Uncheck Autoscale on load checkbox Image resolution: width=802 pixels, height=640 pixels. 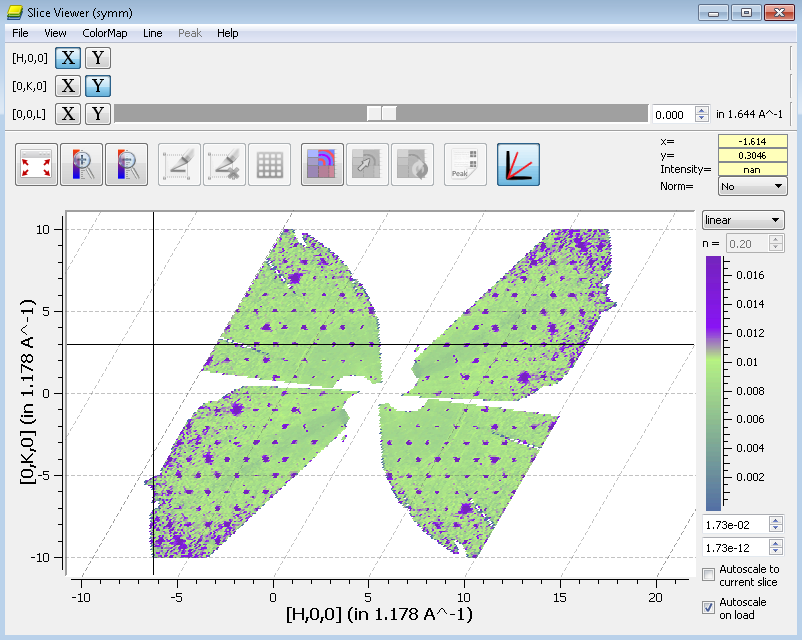(x=709, y=607)
